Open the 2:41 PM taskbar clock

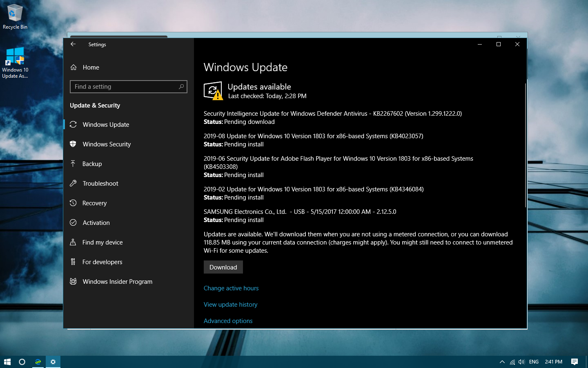pyautogui.click(x=554, y=362)
